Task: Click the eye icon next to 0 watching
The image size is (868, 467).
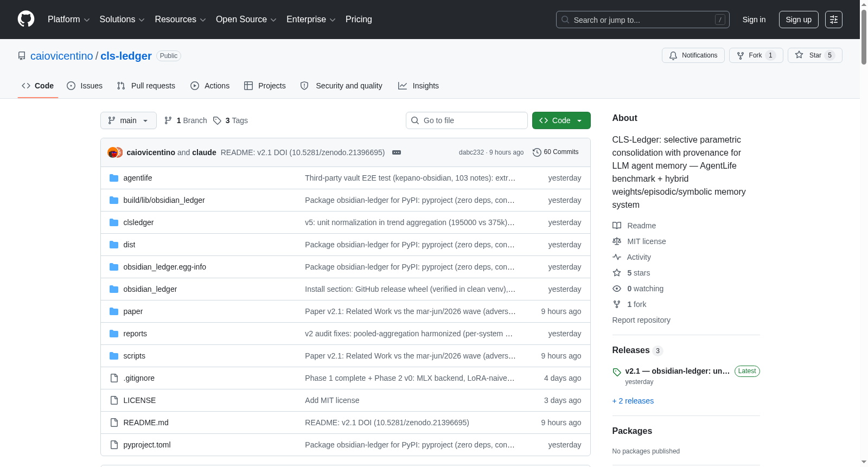Action: coord(617,289)
